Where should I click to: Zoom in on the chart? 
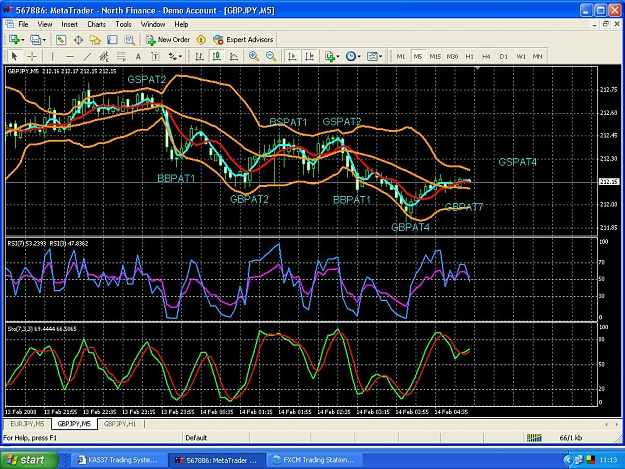pyautogui.click(x=254, y=57)
